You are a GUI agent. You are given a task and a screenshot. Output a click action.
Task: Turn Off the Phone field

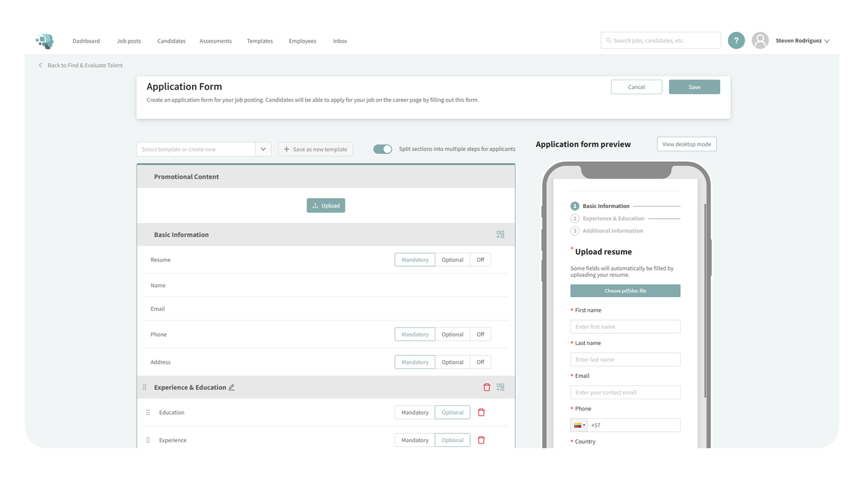(480, 334)
